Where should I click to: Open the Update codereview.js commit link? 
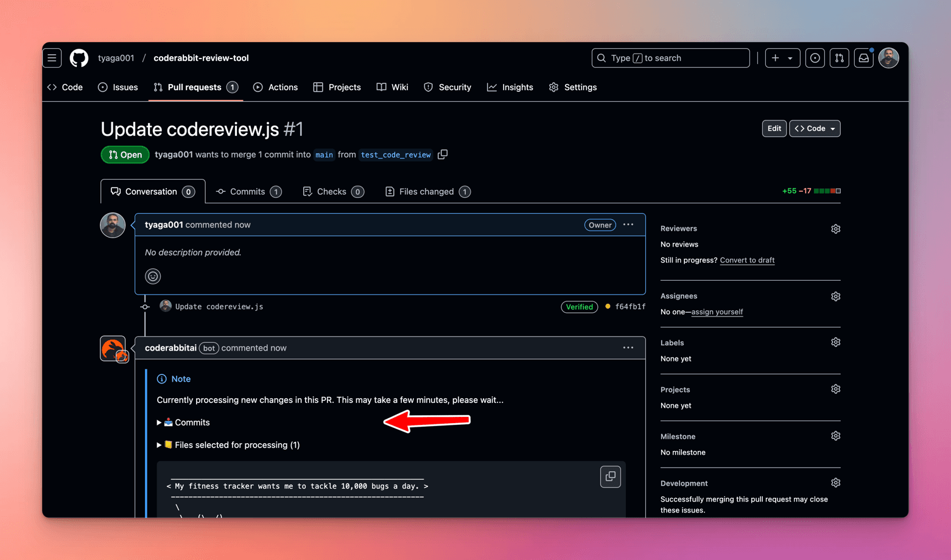pos(219,307)
